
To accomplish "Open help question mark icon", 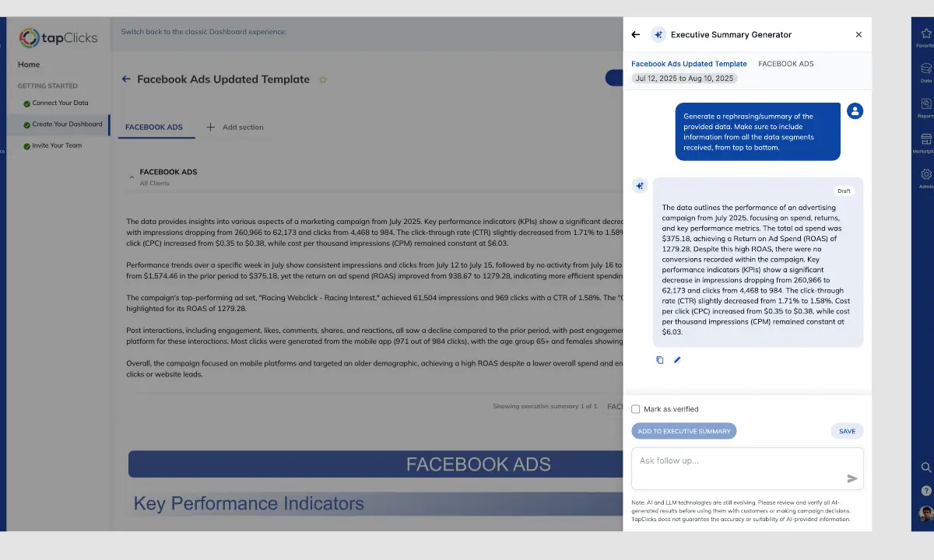I will pos(926,491).
